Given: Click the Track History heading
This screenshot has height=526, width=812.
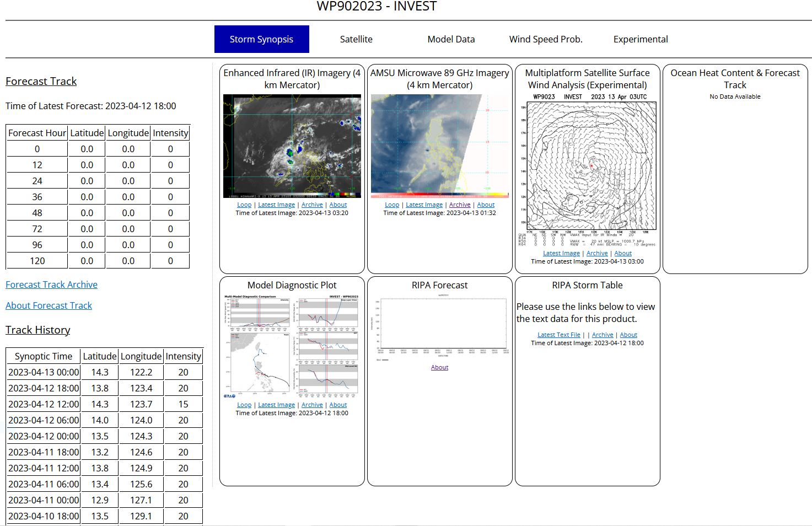Looking at the screenshot, I should point(38,330).
